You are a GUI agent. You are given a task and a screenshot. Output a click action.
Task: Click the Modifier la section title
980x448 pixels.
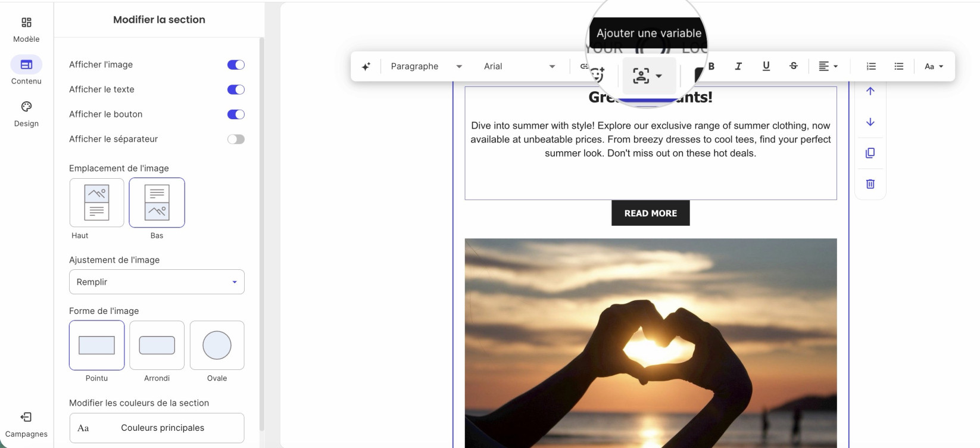click(159, 20)
